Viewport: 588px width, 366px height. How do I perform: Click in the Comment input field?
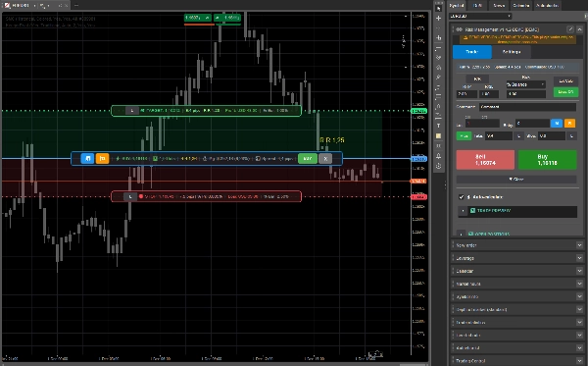pyautogui.click(x=527, y=107)
